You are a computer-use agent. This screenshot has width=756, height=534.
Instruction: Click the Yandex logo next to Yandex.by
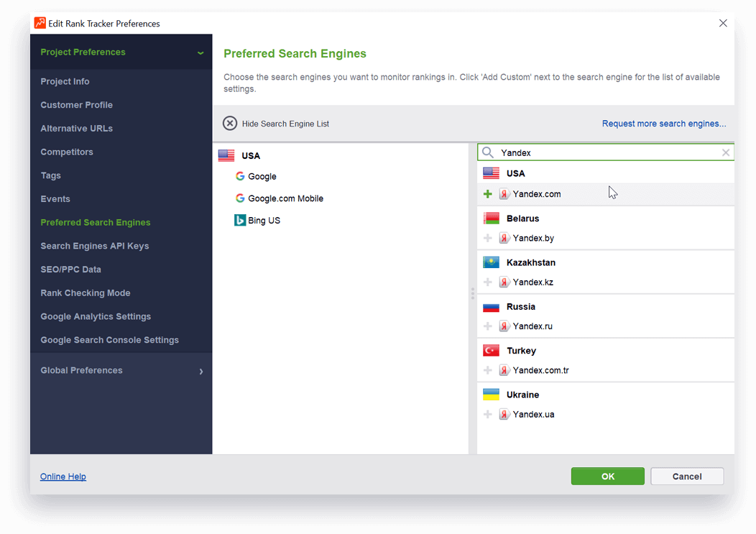pos(504,238)
